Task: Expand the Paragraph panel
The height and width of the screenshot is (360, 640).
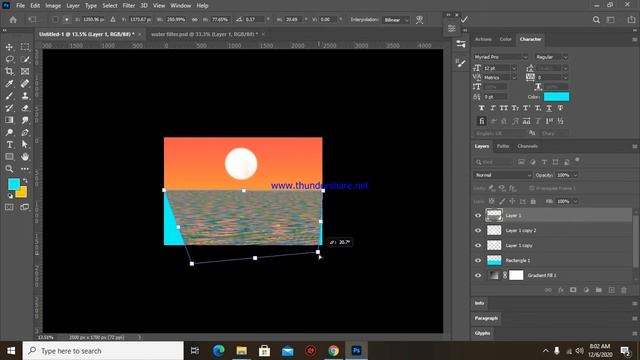Action: pyautogui.click(x=487, y=318)
